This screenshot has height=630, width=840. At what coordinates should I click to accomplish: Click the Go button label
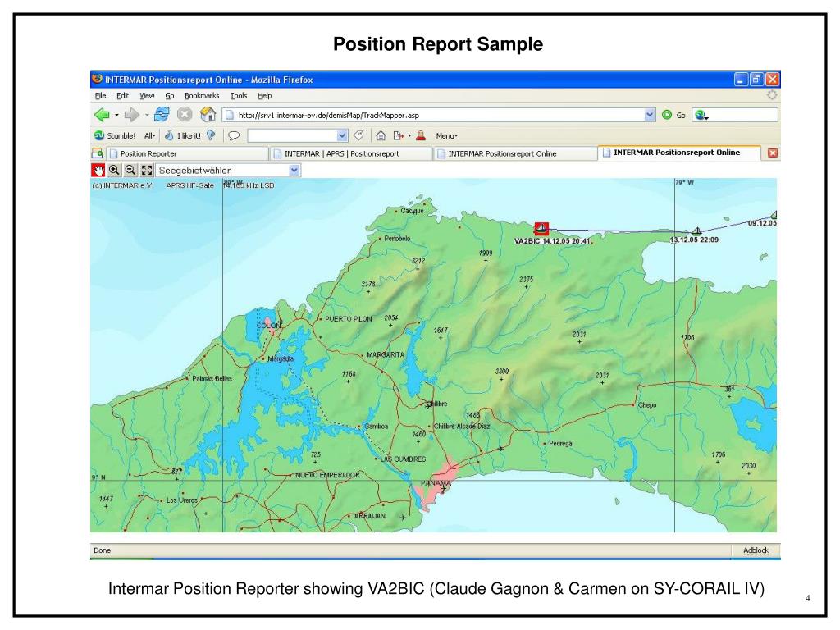click(681, 115)
